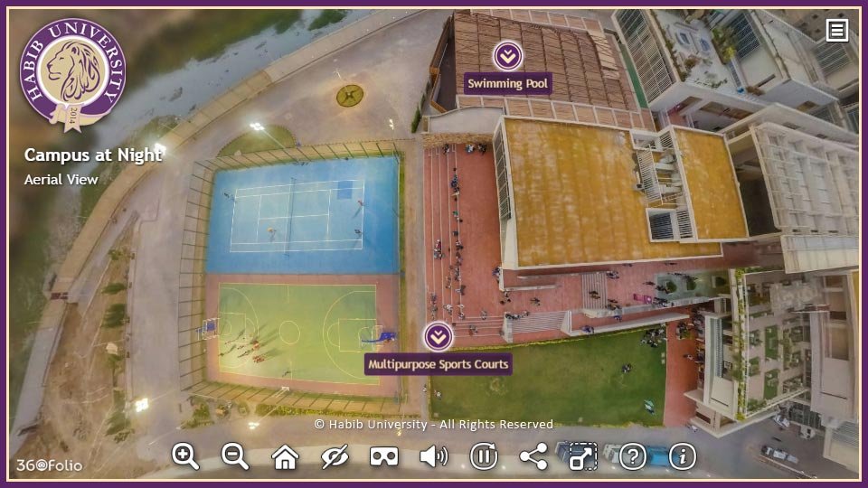Return to the home view

pyautogui.click(x=285, y=456)
